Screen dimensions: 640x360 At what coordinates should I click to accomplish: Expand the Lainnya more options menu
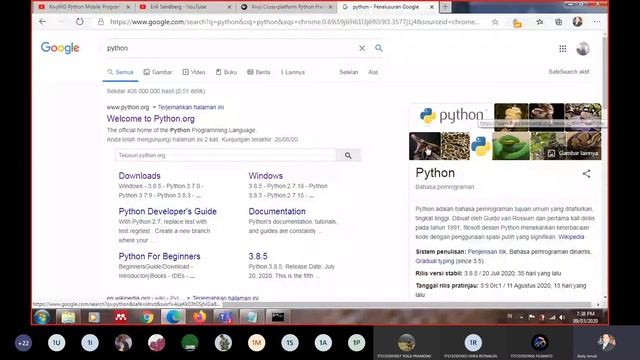click(x=293, y=72)
